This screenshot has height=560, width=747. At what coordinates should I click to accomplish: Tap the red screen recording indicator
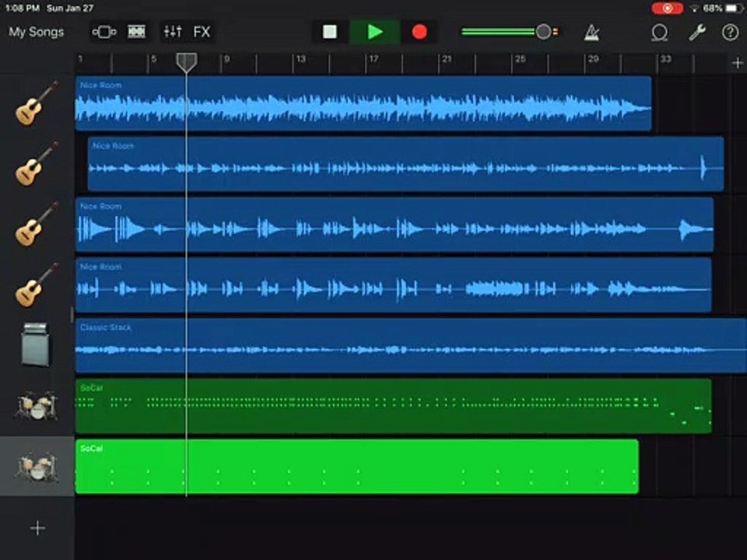click(x=667, y=8)
